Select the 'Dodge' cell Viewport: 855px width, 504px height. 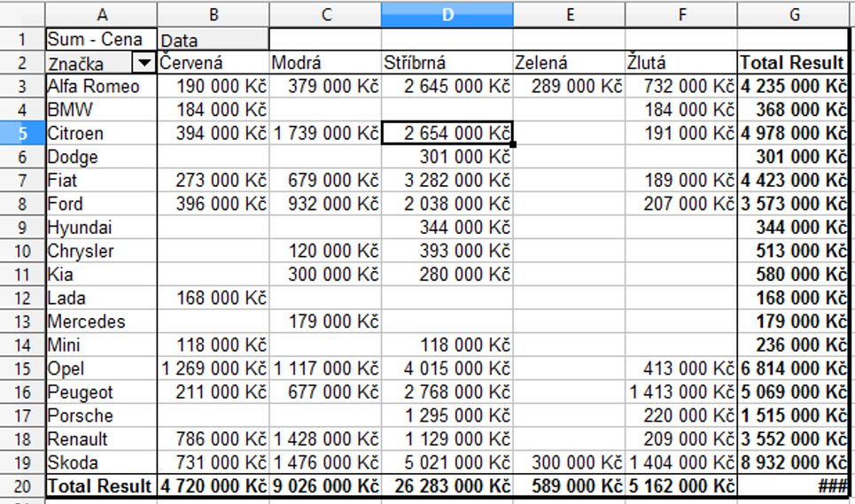coord(101,157)
